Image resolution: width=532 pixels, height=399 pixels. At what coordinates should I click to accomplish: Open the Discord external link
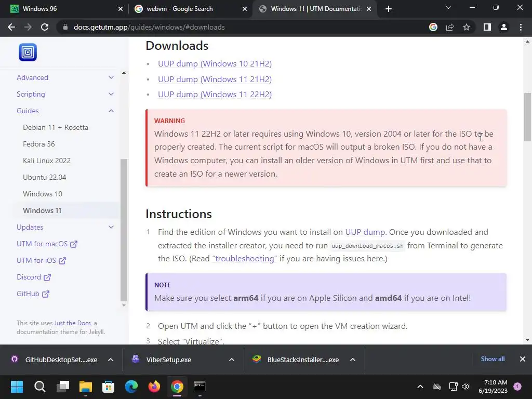click(x=34, y=277)
